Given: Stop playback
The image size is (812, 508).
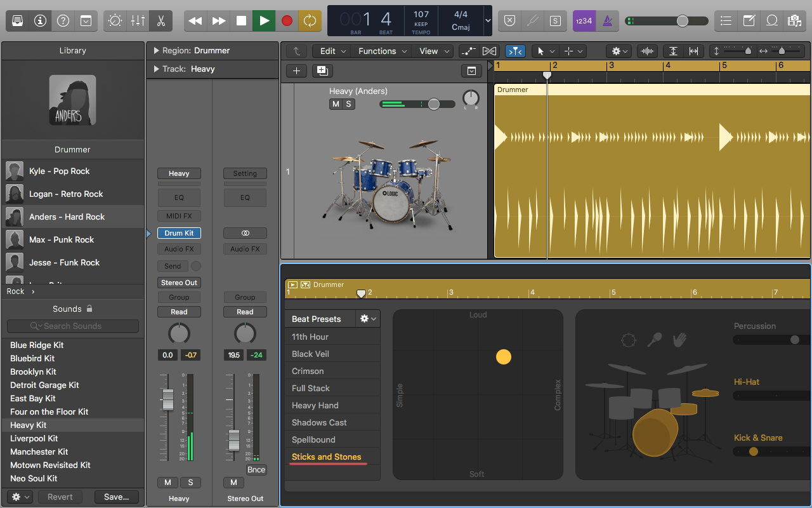Looking at the screenshot, I should 241,21.
